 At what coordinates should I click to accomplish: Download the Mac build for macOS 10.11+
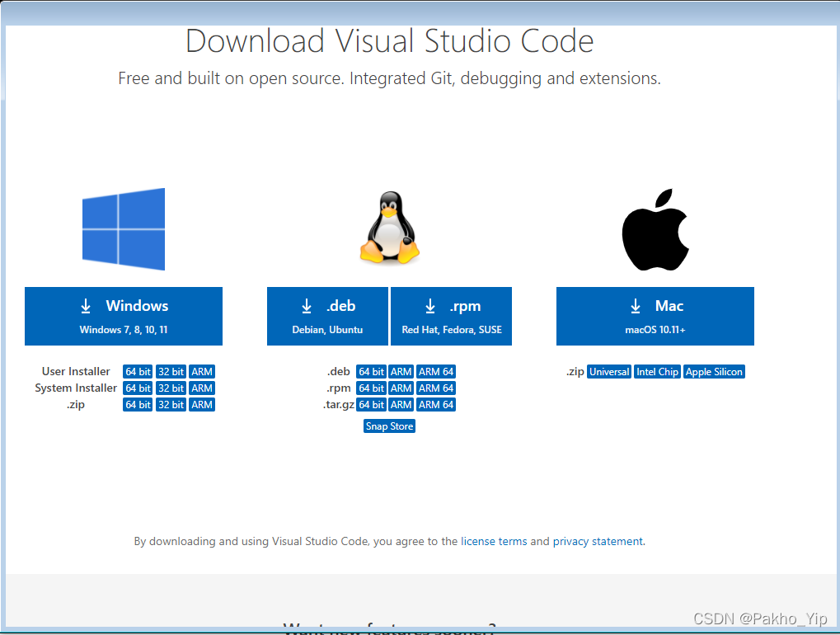655,316
